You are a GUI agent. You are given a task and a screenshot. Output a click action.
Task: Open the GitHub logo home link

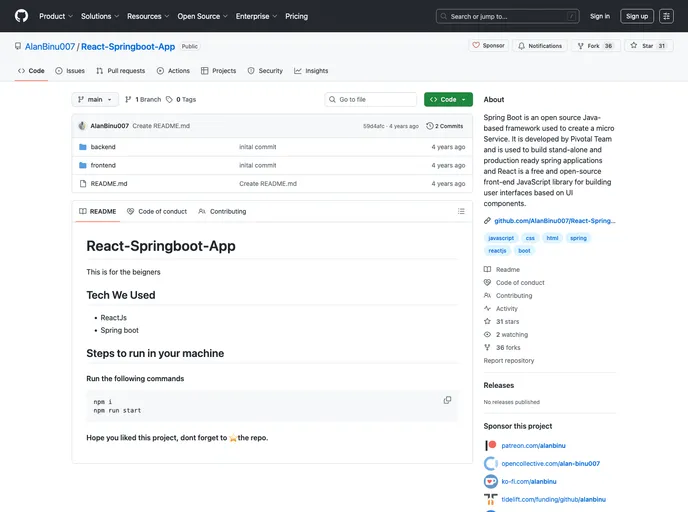coord(21,16)
